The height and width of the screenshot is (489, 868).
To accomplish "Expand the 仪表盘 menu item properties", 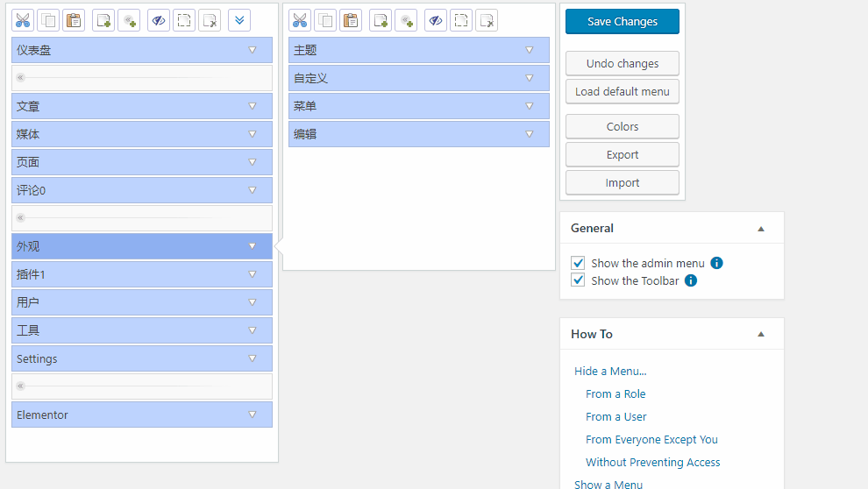I will (252, 50).
